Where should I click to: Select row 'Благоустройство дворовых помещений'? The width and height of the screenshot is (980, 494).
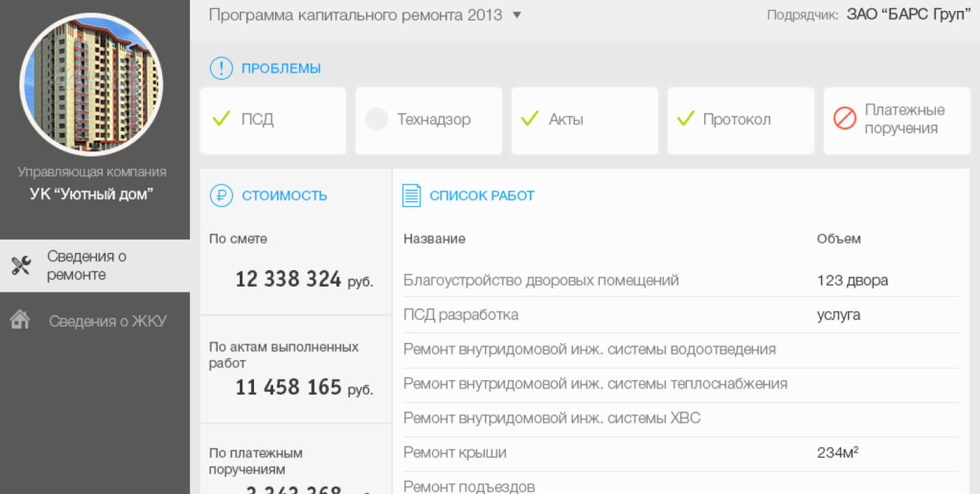pyautogui.click(x=681, y=280)
